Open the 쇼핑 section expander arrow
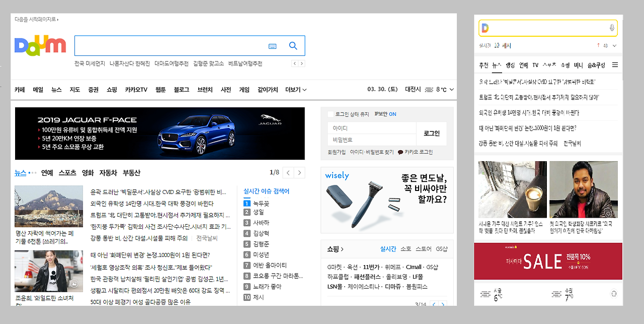This screenshot has height=324, width=644. [342, 249]
